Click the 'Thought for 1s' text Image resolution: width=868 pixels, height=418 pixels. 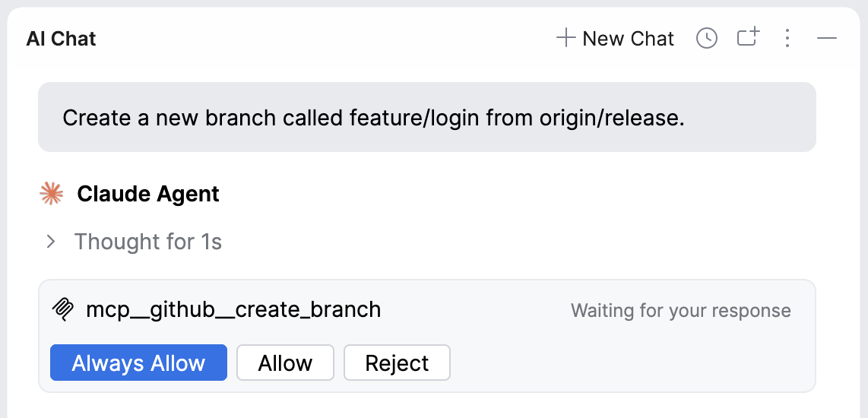point(148,242)
